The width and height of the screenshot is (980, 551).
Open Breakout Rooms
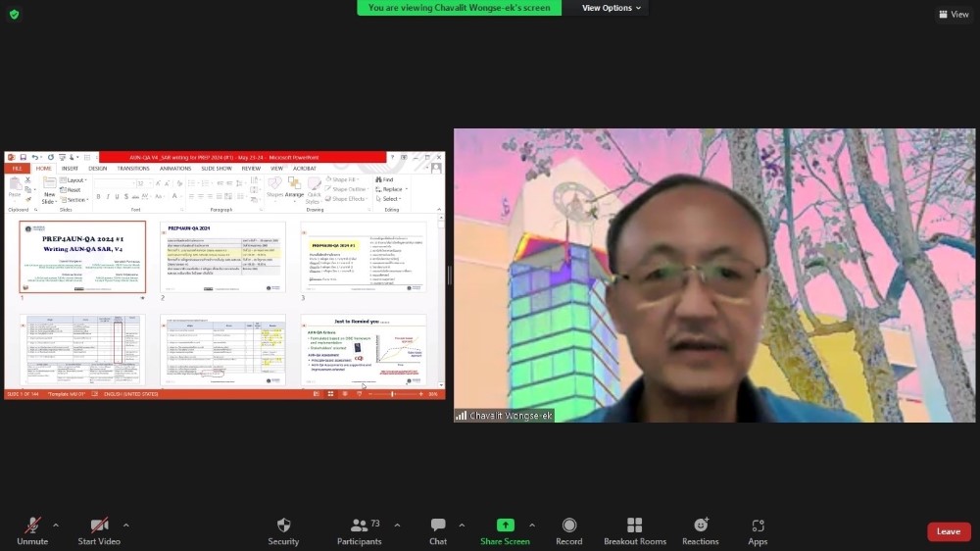(634, 526)
